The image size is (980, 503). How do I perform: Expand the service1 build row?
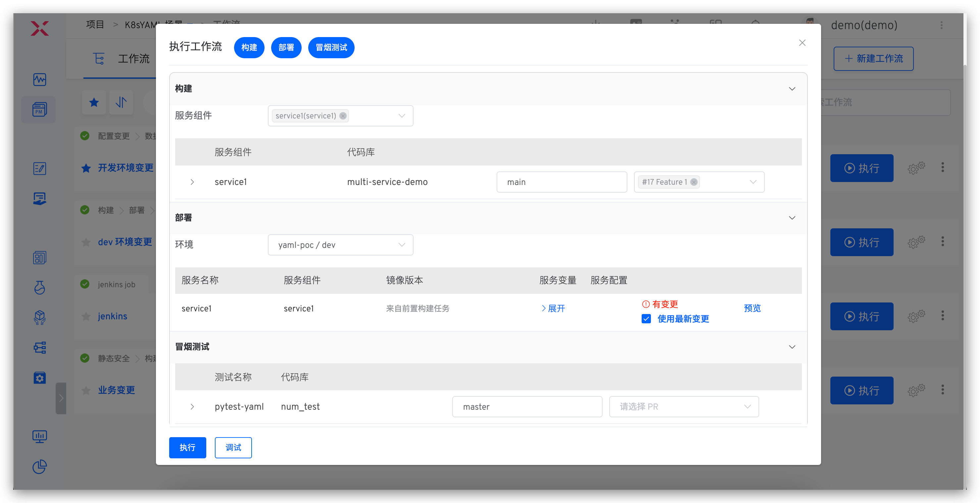click(192, 182)
